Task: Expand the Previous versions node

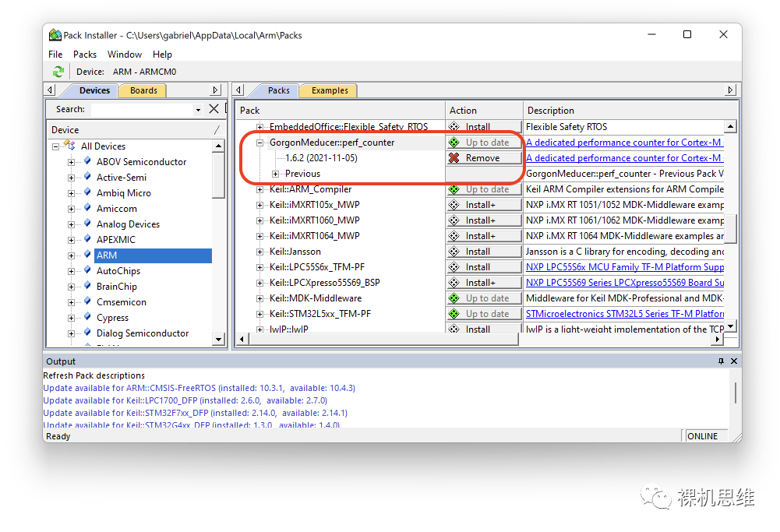Action: (276, 174)
